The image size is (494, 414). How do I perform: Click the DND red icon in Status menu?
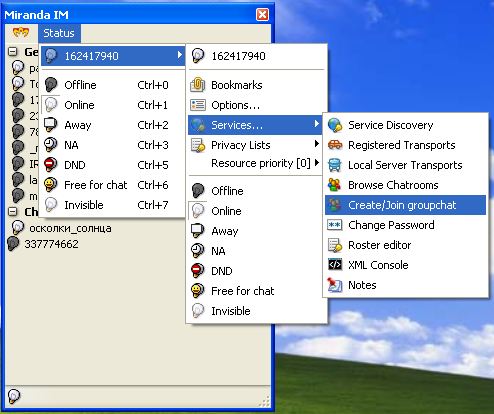(x=51, y=165)
